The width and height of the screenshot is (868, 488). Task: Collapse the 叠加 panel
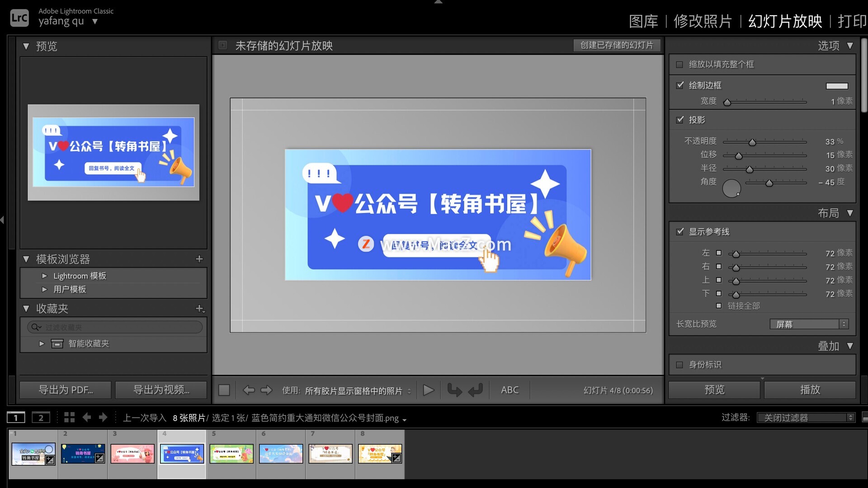(850, 346)
